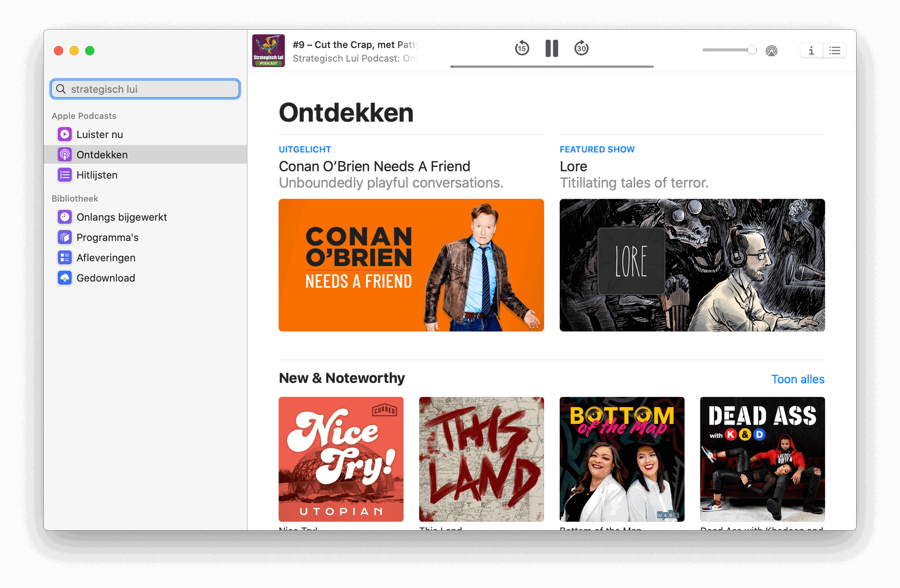Open Conan O'Brien Needs A Friend title

(x=375, y=166)
